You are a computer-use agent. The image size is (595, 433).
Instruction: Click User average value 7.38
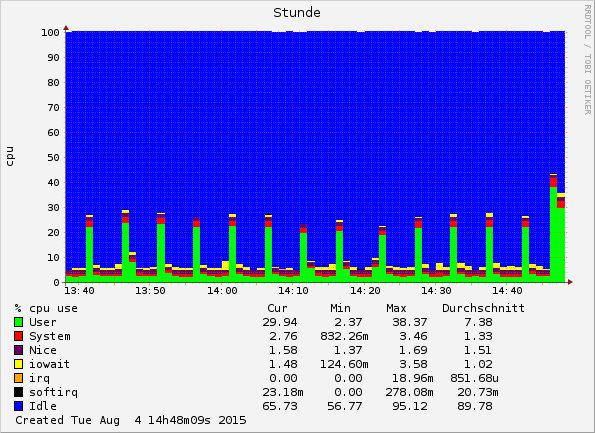479,322
